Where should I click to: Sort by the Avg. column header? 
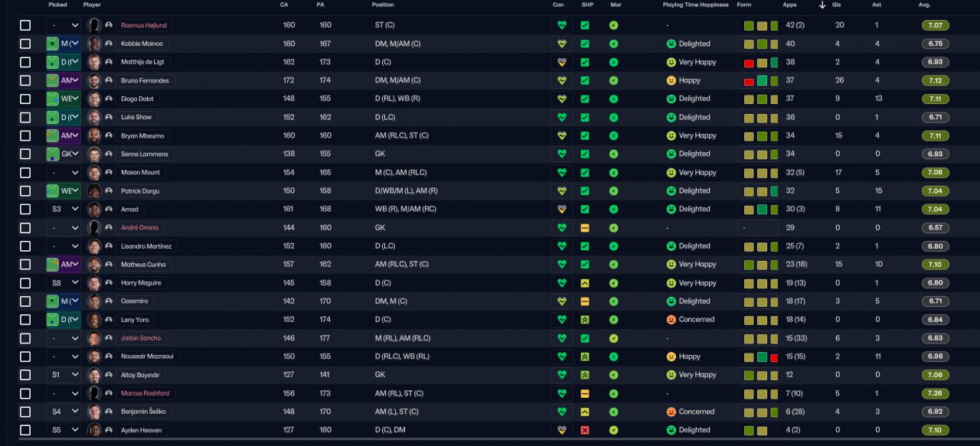pos(924,5)
